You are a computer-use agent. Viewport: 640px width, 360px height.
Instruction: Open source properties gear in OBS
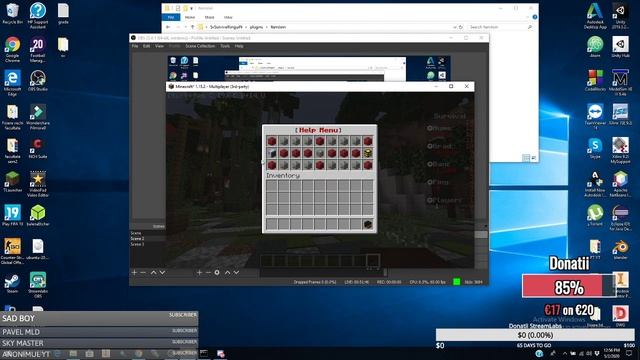click(x=217, y=272)
